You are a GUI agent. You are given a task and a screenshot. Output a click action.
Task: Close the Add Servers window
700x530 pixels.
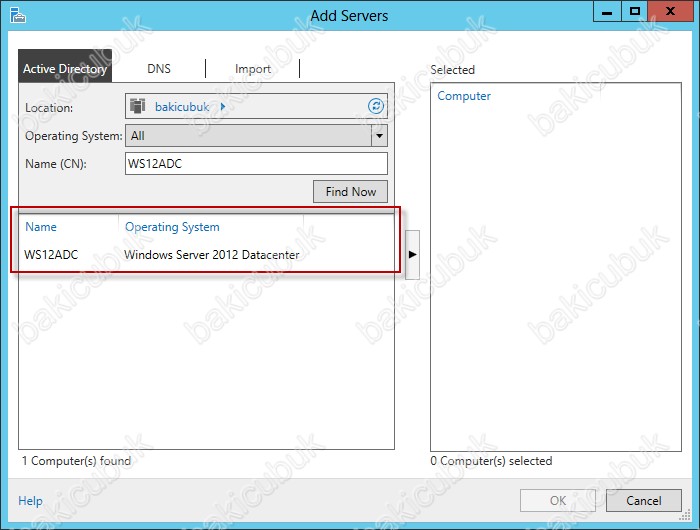point(670,12)
